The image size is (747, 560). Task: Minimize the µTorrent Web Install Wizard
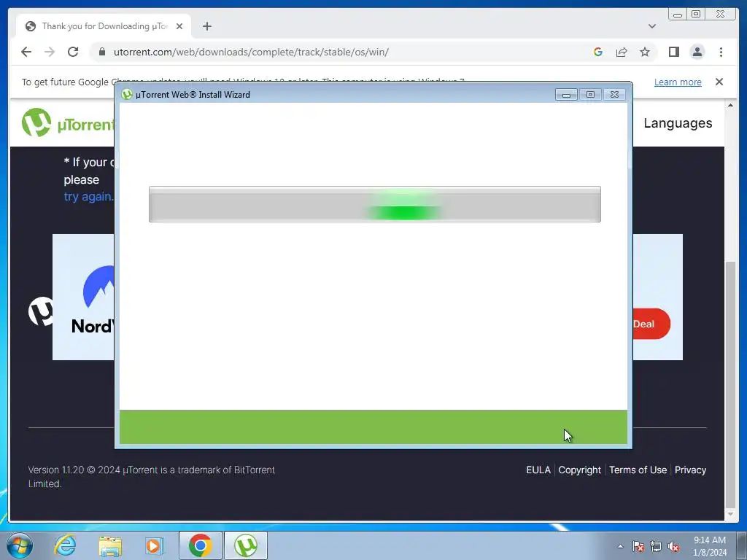[x=566, y=94]
